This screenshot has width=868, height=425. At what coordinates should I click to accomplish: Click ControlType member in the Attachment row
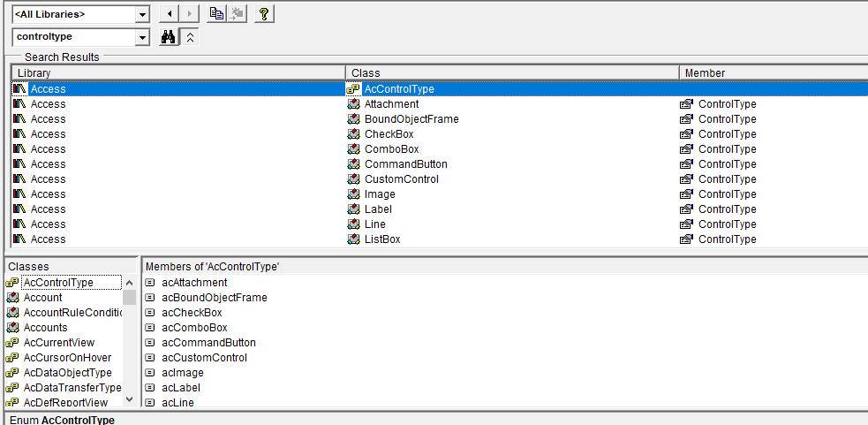[x=727, y=104]
